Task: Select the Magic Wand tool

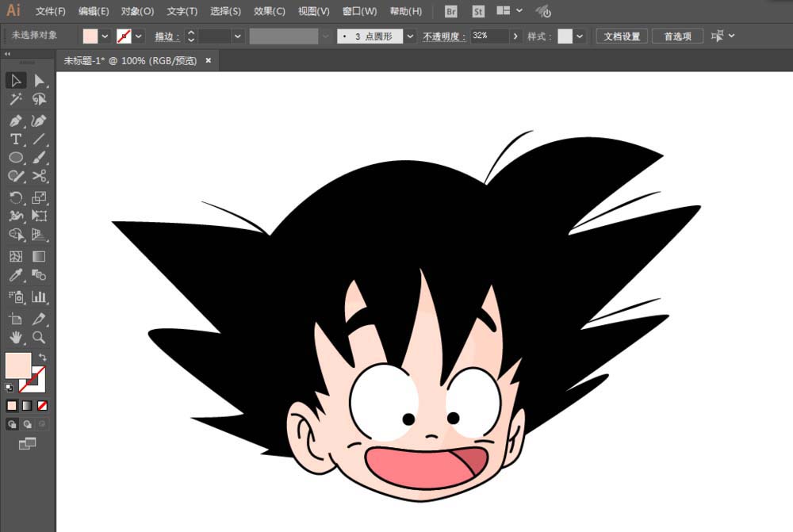Action: (x=16, y=99)
